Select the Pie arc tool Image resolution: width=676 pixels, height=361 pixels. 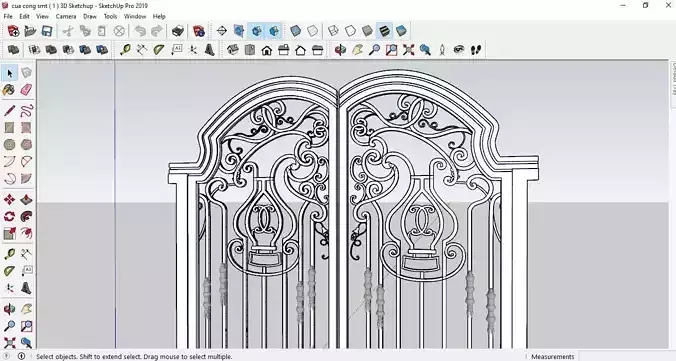26,178
